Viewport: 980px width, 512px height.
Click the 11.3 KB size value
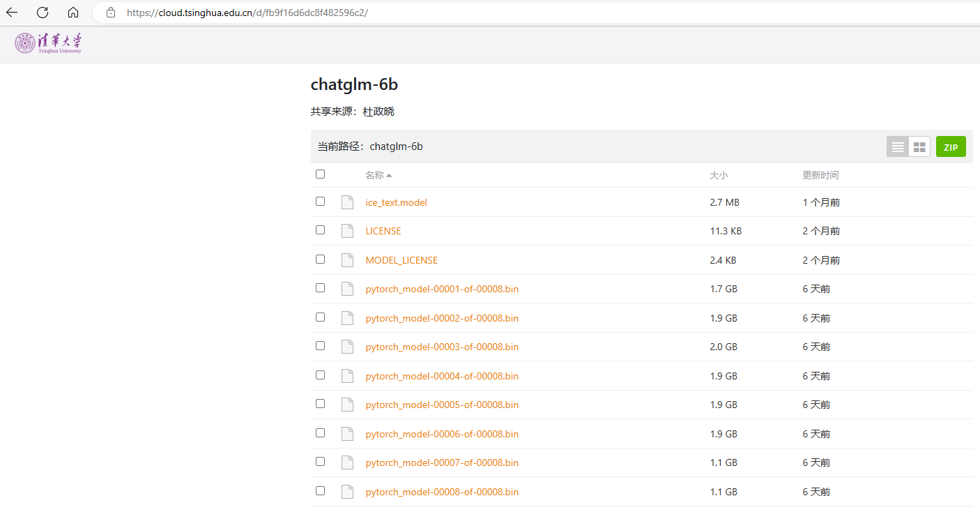(x=726, y=231)
